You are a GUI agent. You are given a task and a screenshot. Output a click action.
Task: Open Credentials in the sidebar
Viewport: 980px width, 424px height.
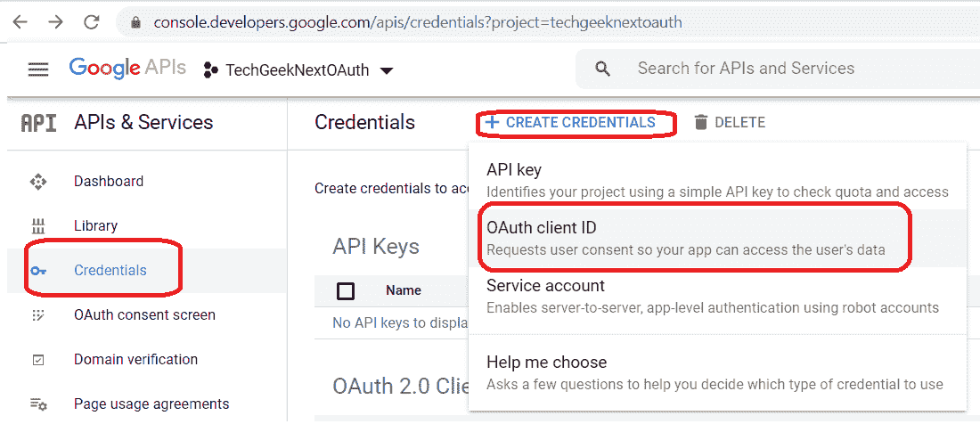(147, 271)
